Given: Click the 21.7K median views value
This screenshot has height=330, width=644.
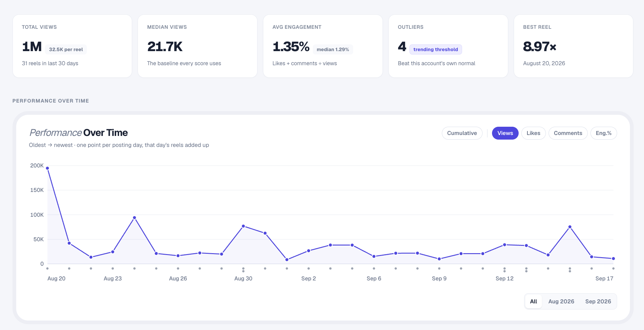Looking at the screenshot, I should 165,47.
